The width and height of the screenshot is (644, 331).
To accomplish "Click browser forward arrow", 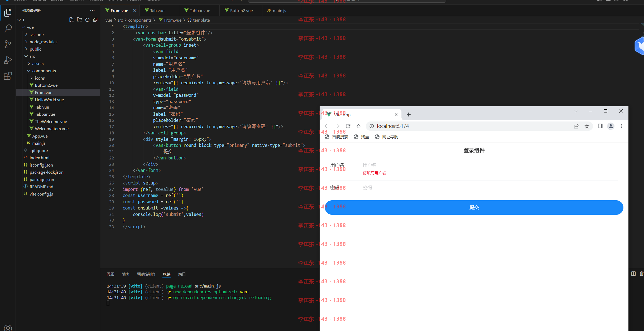I will tap(338, 126).
